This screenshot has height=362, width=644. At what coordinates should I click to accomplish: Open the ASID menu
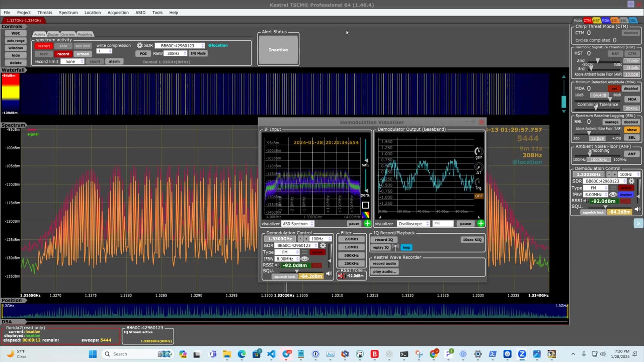140,12
